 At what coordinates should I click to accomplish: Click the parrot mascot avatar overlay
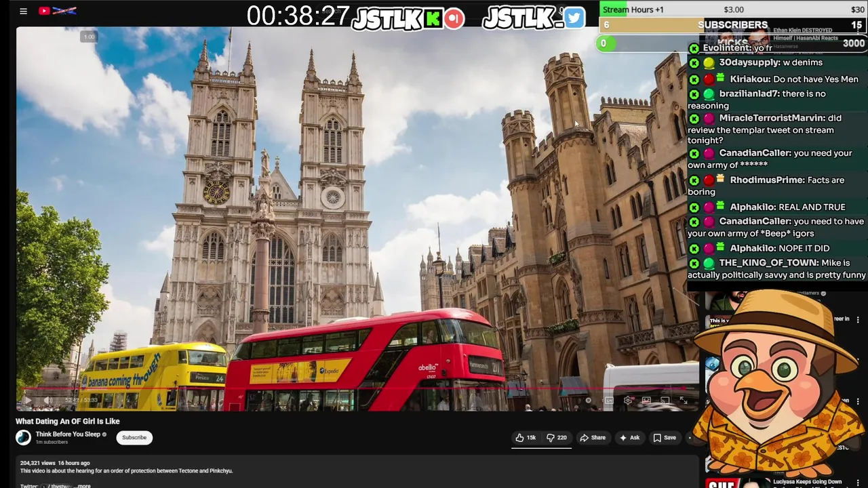point(780,383)
